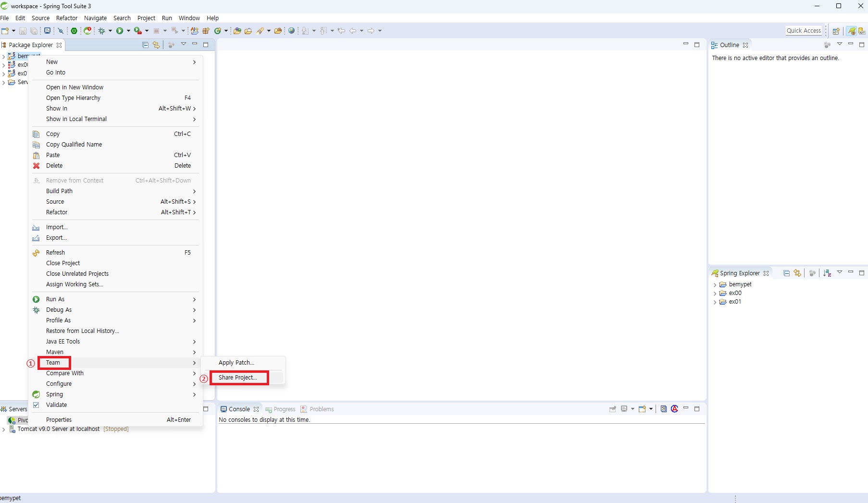
Task: Expand Tomcat v9.0 Server node
Action: click(4, 429)
